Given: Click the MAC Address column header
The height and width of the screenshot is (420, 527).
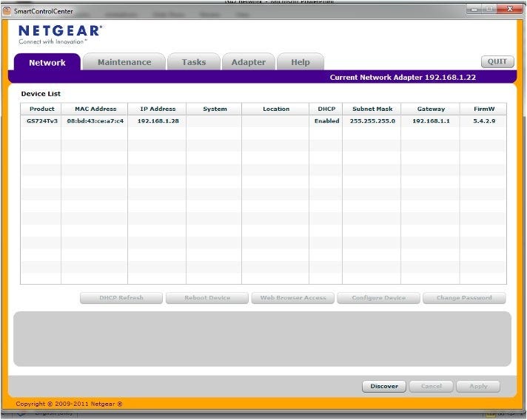Looking at the screenshot, I should [95, 109].
